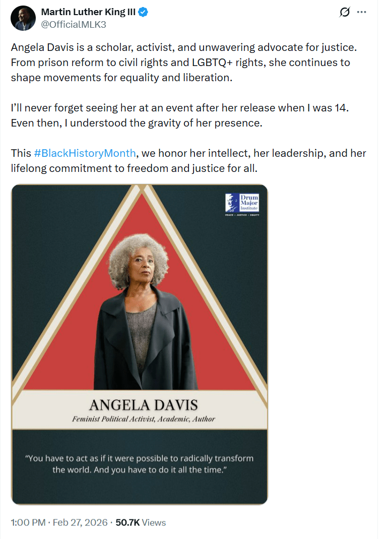The width and height of the screenshot is (392, 539).
Task: Click the 50.7K Views count
Action: tap(141, 522)
